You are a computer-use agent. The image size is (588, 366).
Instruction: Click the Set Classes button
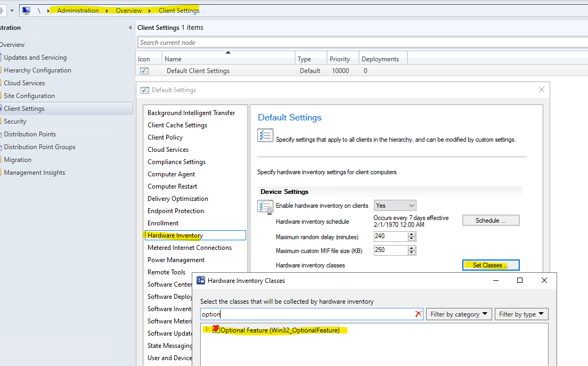click(491, 265)
